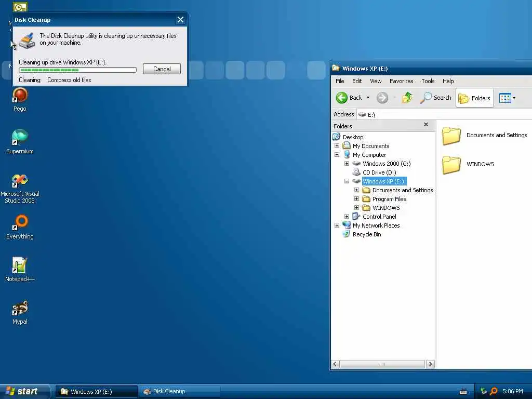Click left arrow of folder tree scrollbar

pos(335,364)
